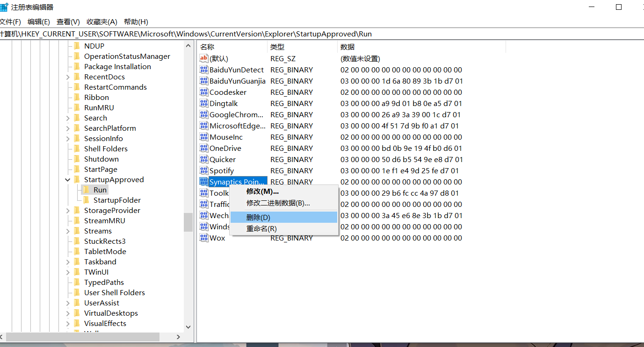
Task: Click the registry path address bar
Action: pos(322,34)
